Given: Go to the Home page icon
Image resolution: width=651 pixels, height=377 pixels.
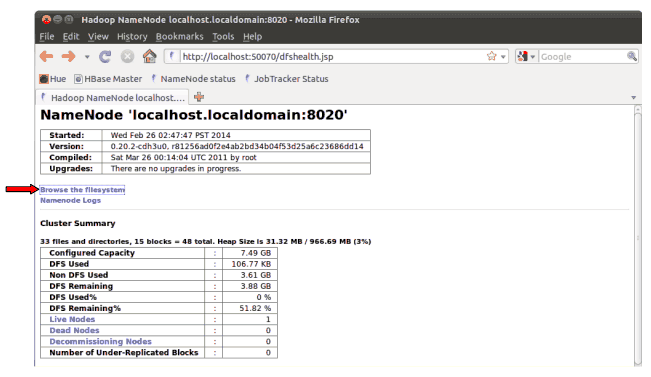Looking at the screenshot, I should (x=150, y=56).
